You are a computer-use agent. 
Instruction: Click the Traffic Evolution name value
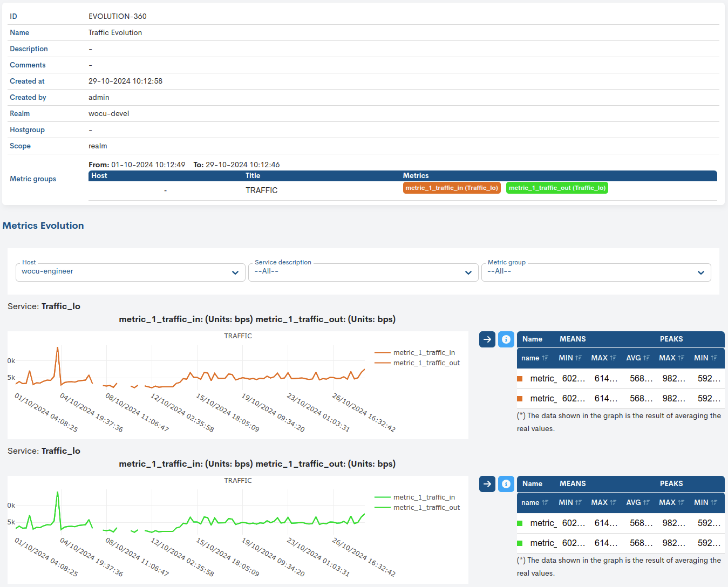tap(115, 32)
